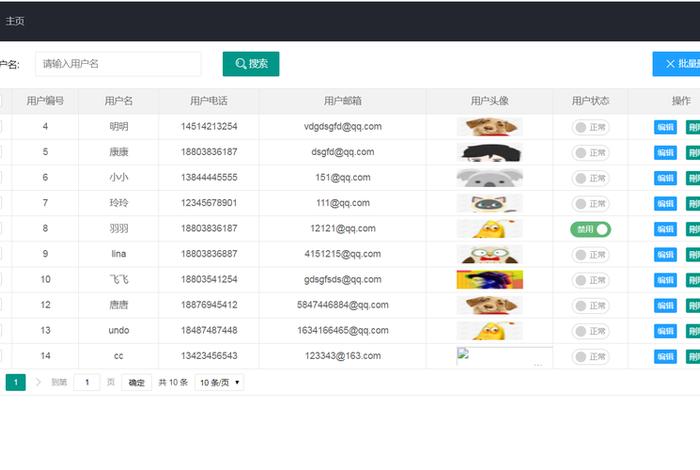Click the 共 10 条 total count text
The height and width of the screenshot is (470, 700).
pyautogui.click(x=173, y=383)
